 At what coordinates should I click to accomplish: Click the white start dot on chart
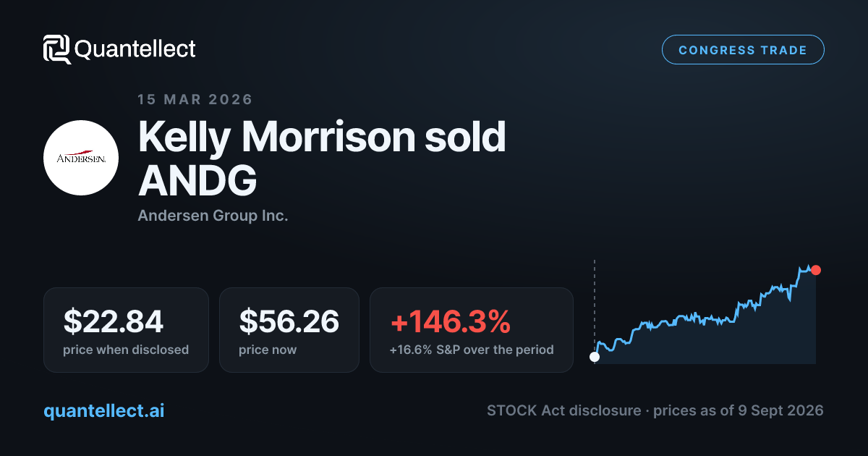pyautogui.click(x=595, y=357)
